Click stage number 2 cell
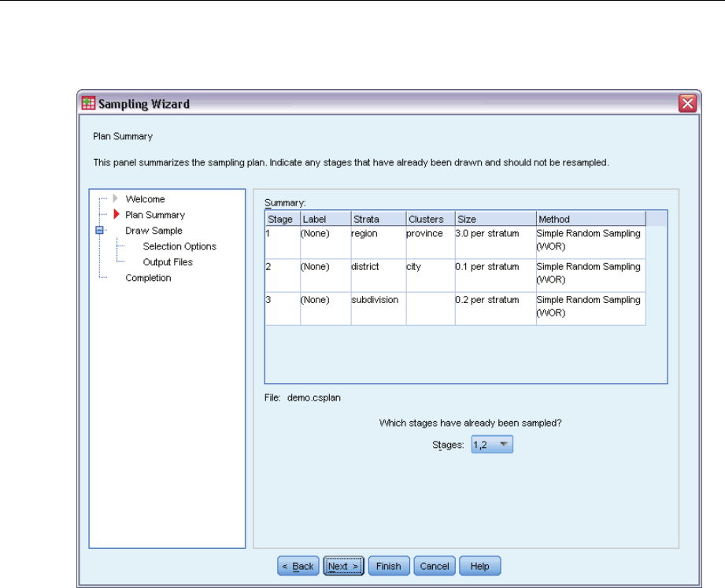Screen dimensions: 725x588 tap(283, 276)
